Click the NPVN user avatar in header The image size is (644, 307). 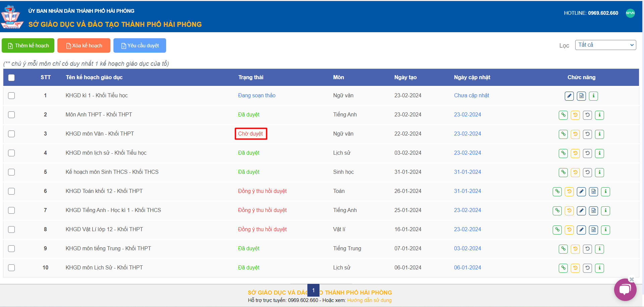[x=630, y=13]
